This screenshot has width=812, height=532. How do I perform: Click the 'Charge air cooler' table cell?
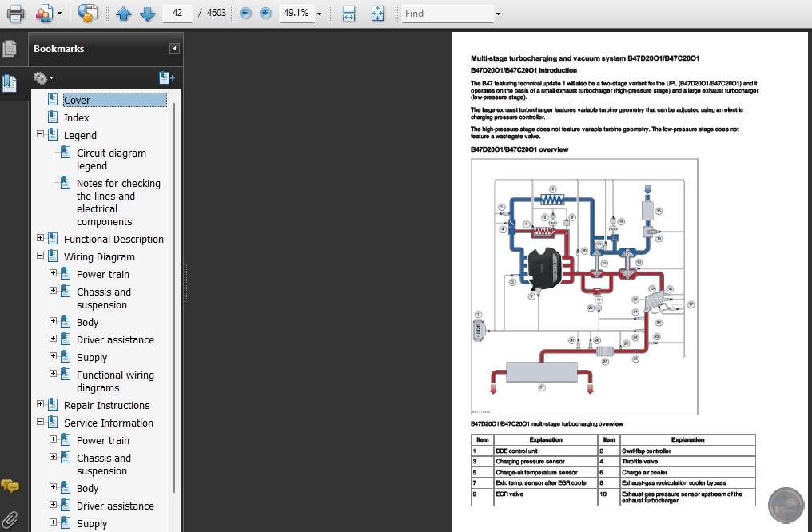pyautogui.click(x=687, y=472)
